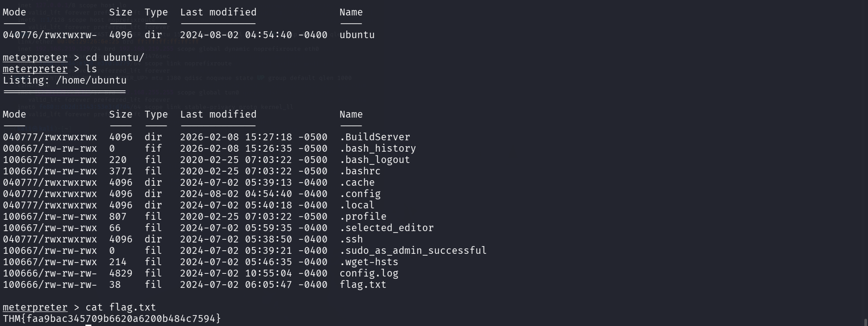Click the .bashrc file name
Viewport: 868px width, 326px height.
(x=360, y=171)
